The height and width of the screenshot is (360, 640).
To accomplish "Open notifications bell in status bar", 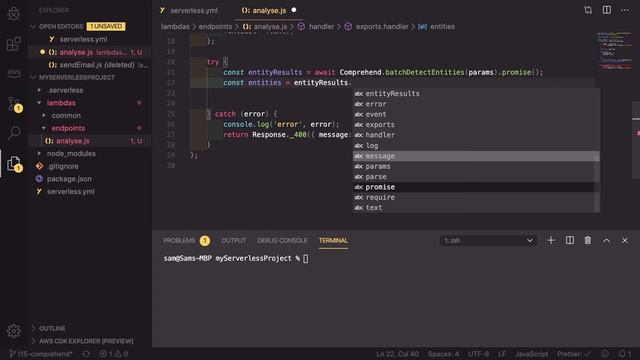I will [624, 354].
